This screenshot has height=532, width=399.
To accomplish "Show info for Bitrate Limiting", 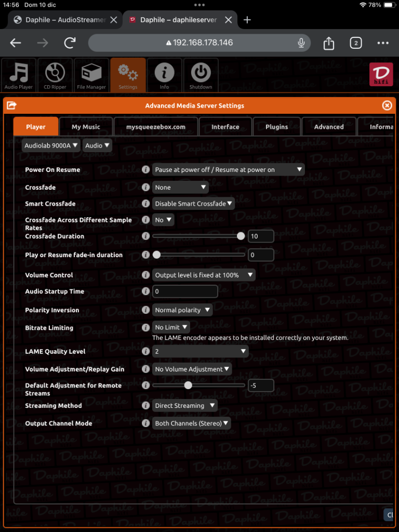I will (x=145, y=328).
